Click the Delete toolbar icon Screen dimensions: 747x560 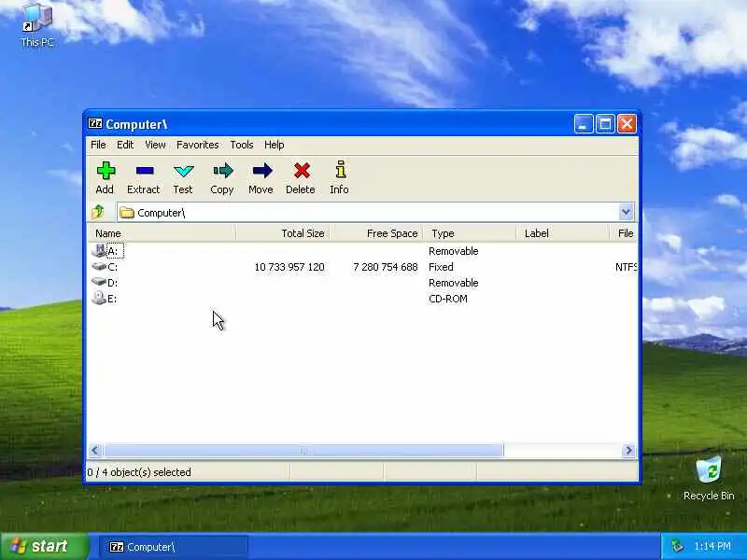(x=302, y=171)
